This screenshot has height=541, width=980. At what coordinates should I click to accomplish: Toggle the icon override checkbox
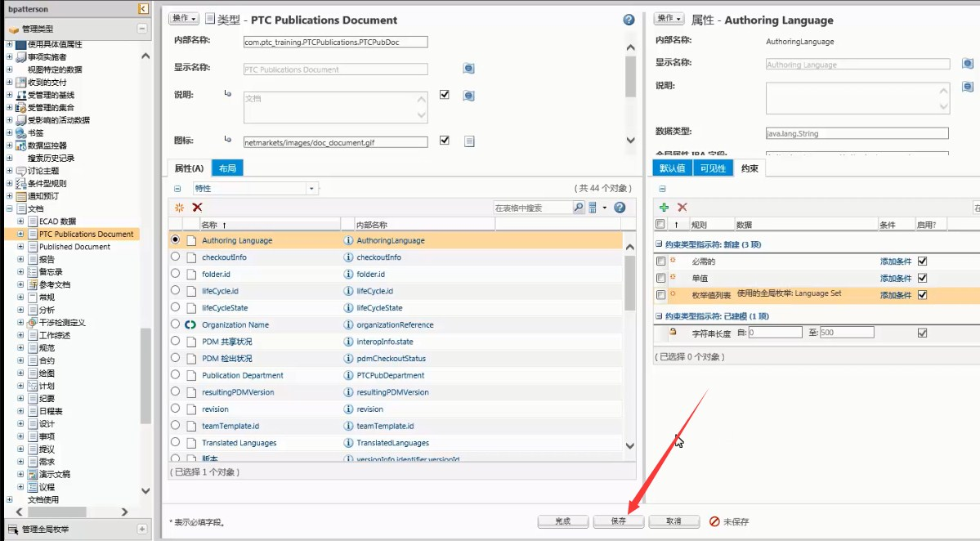445,140
